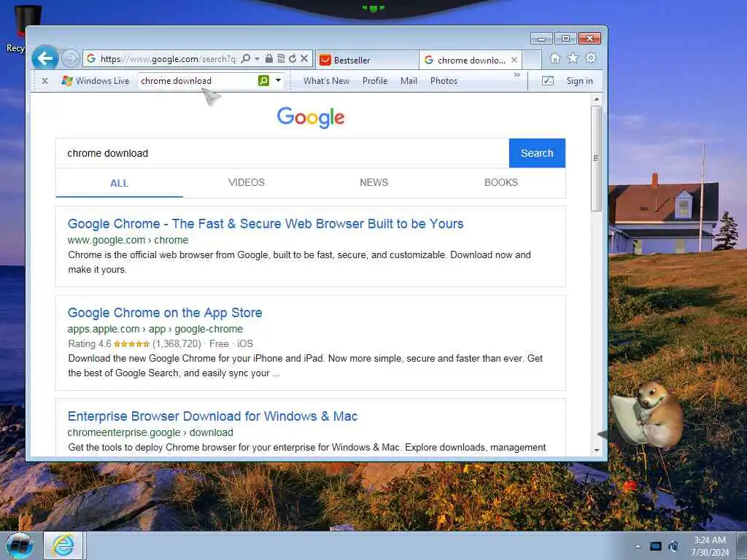The image size is (747, 560).
Task: Switch to NEWS results tab
Action: [x=374, y=182]
